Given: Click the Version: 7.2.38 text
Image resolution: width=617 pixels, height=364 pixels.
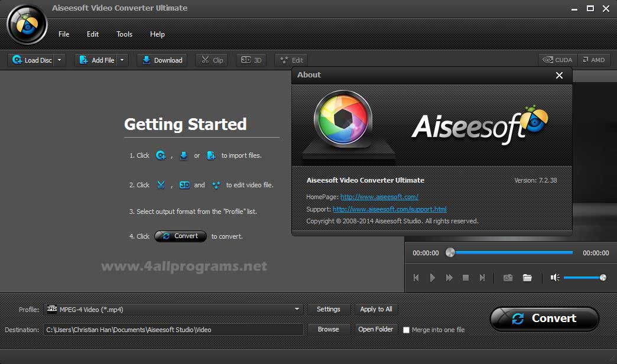Looking at the screenshot, I should coord(535,180).
